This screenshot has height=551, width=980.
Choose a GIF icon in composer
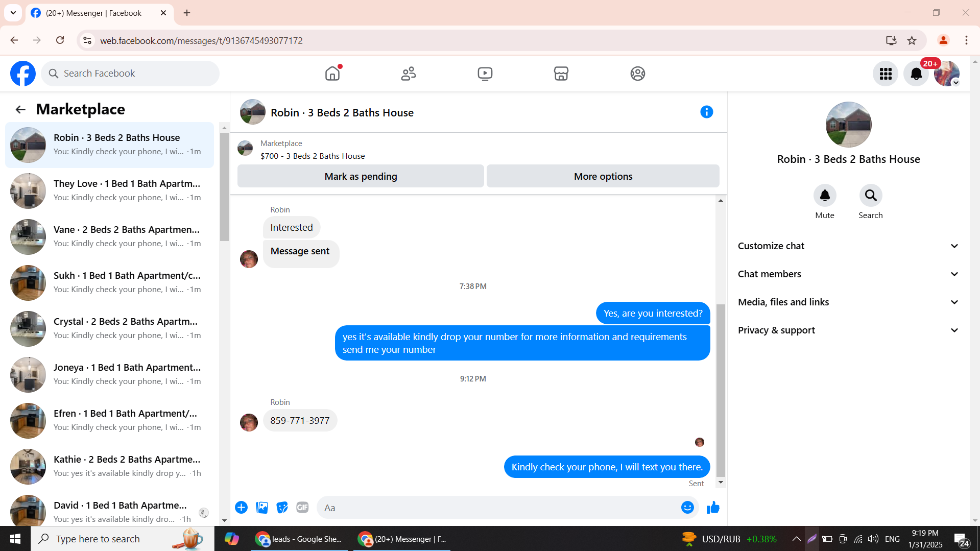[302, 508]
